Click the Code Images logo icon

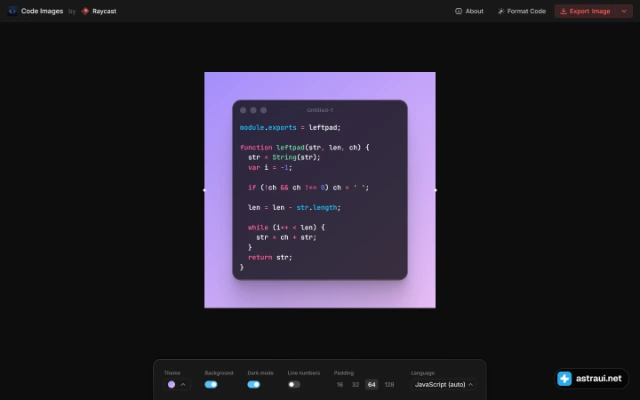tap(13, 11)
